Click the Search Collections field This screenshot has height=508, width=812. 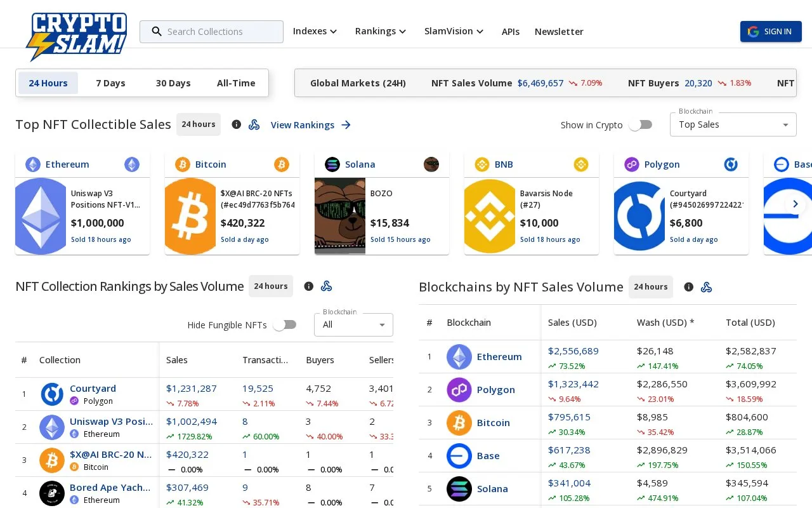coord(211,32)
